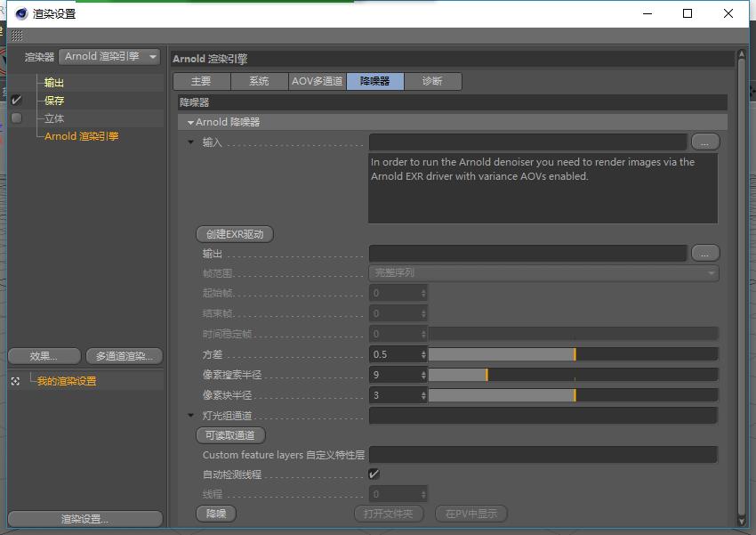Select 保存 in the left settings list

click(x=54, y=101)
